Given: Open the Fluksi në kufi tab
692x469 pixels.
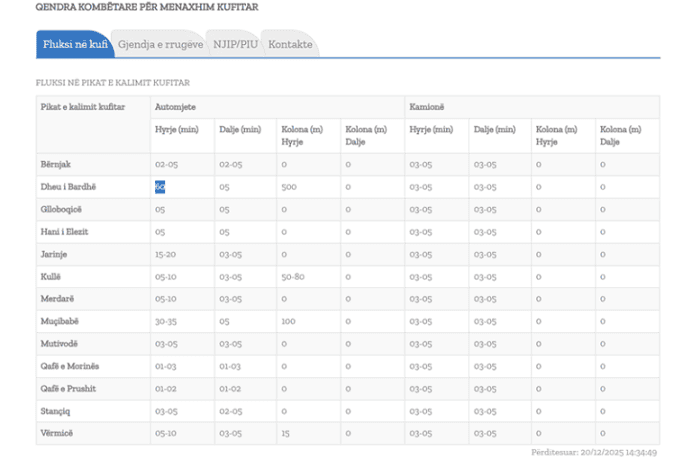Looking at the screenshot, I should coord(75,44).
